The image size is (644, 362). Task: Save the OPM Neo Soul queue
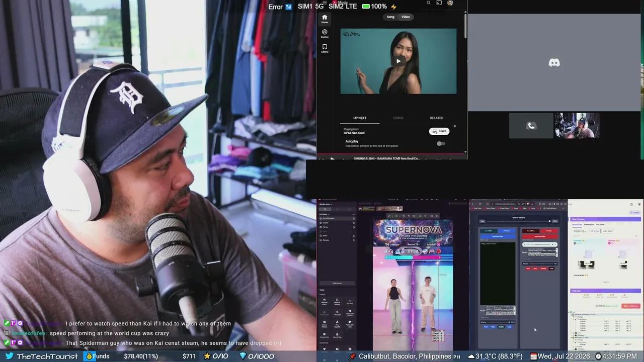(439, 131)
